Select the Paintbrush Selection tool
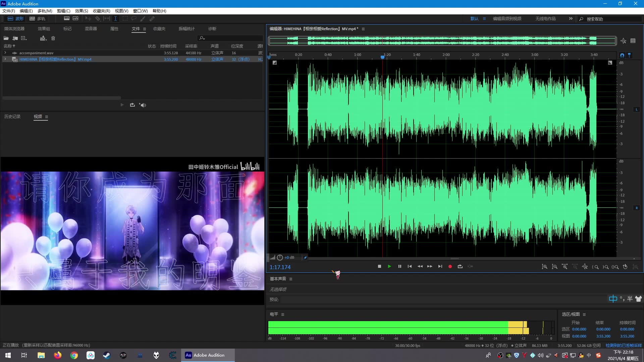This screenshot has width=644, height=362. (143, 19)
